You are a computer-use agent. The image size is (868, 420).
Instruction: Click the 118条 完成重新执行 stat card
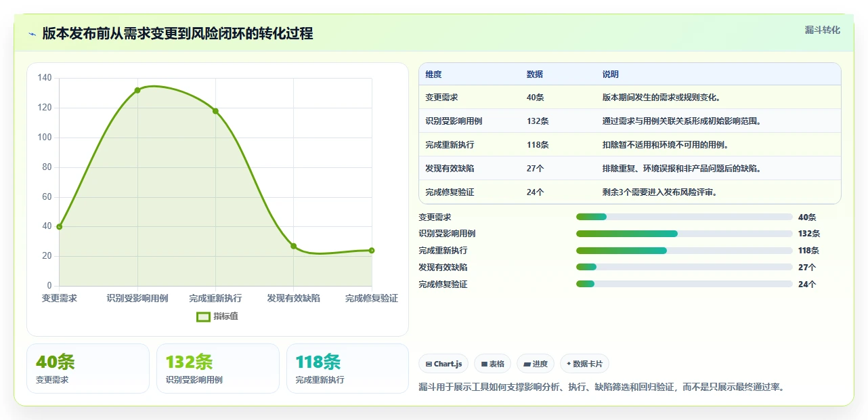pos(347,369)
